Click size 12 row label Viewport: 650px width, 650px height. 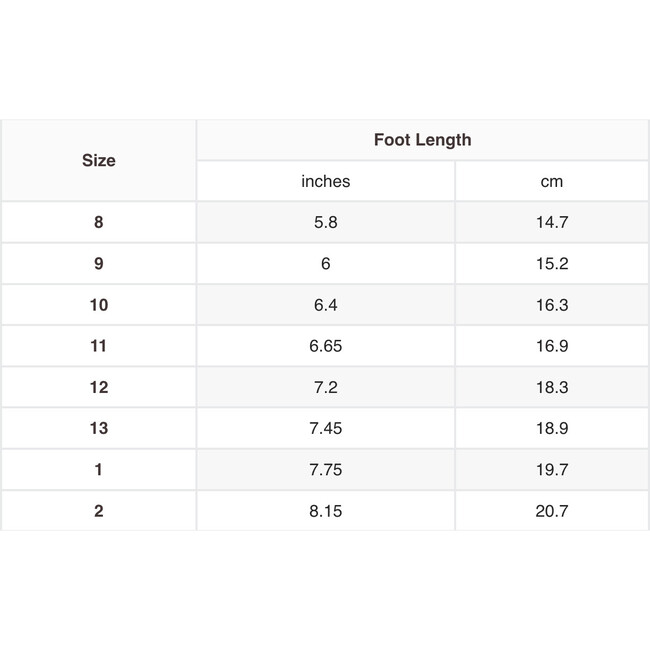[98, 387]
